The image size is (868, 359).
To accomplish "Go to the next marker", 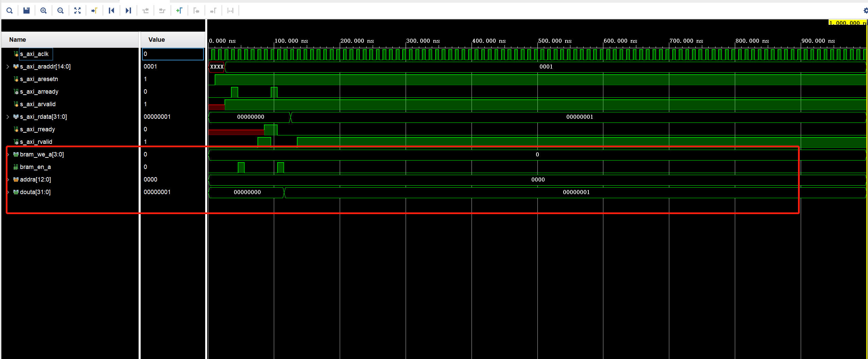I will point(213,11).
